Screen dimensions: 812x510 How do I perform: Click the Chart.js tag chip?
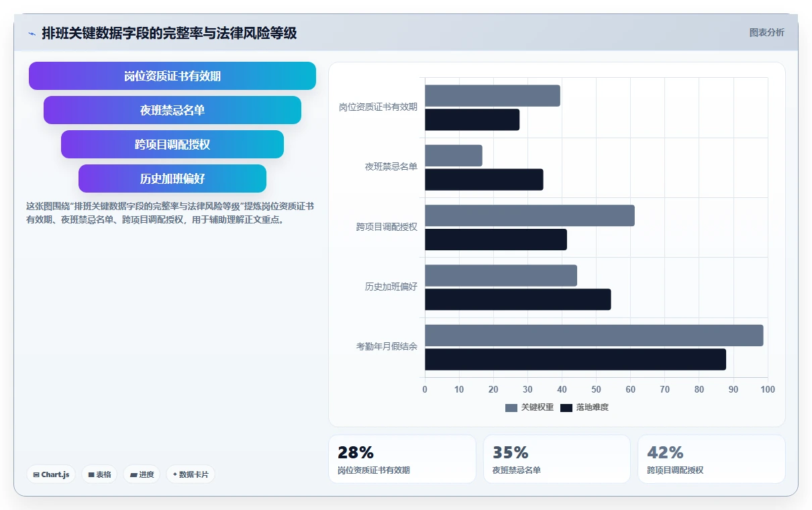[52, 474]
